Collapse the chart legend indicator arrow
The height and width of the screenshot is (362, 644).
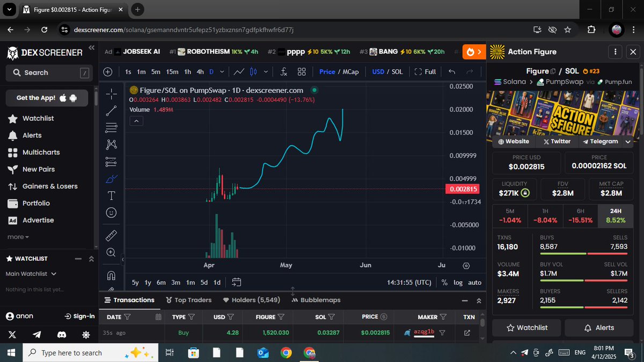click(136, 121)
